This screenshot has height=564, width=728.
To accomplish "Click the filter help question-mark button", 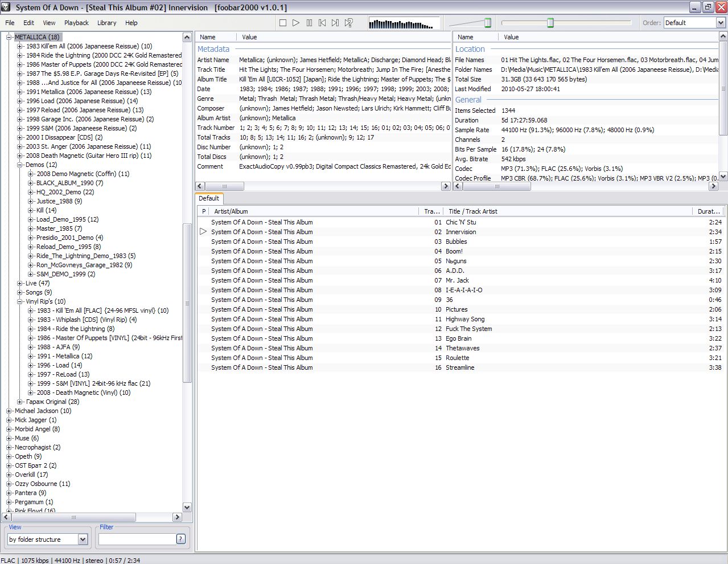I will [x=181, y=539].
